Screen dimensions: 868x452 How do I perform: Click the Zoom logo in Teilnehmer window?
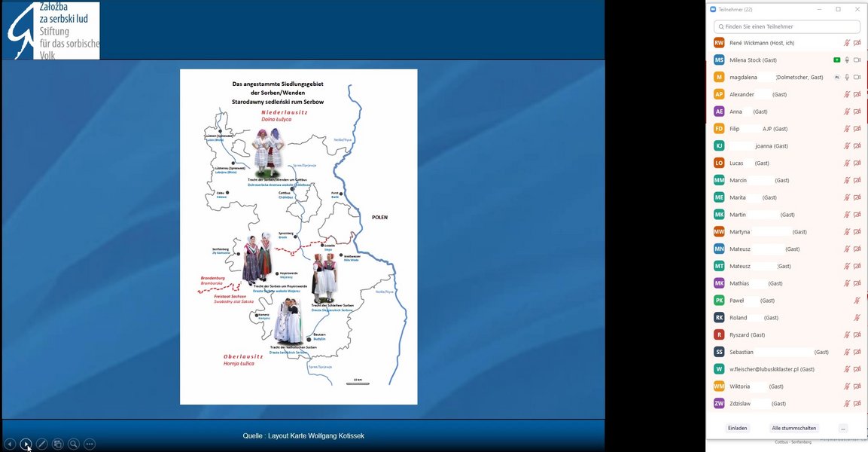coord(714,9)
